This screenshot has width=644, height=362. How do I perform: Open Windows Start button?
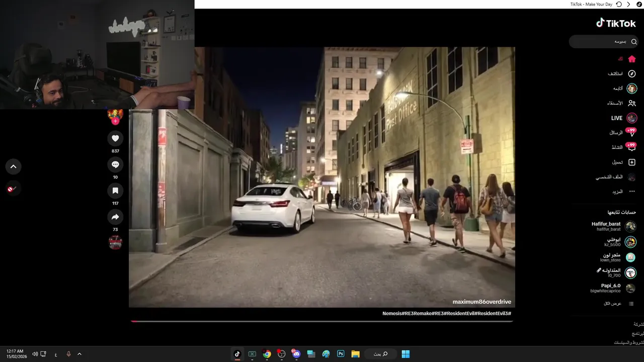coord(406,354)
